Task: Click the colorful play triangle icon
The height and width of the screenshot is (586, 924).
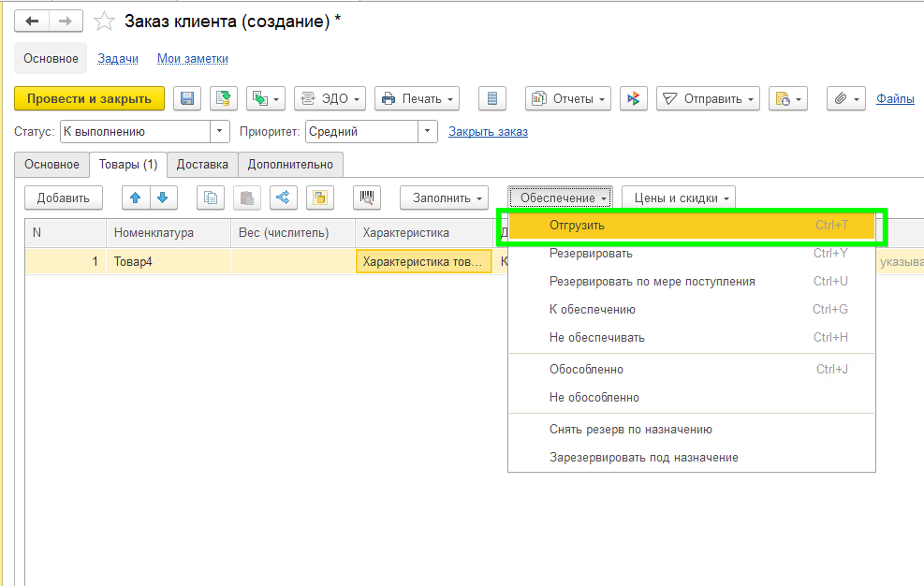Action: (x=634, y=98)
